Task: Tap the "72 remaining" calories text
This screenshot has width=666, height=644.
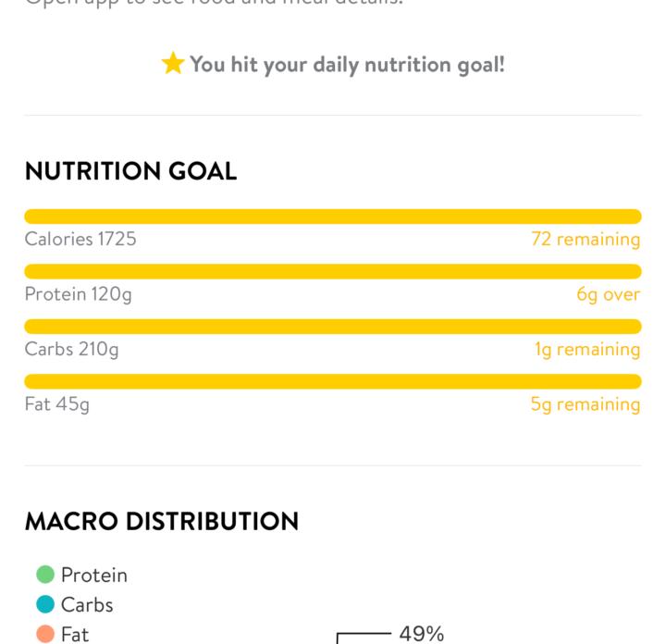Action: [586, 239]
